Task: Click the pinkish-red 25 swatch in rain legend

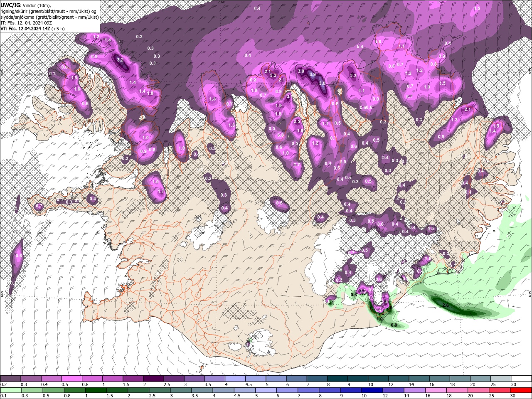Action: [x=500, y=390]
